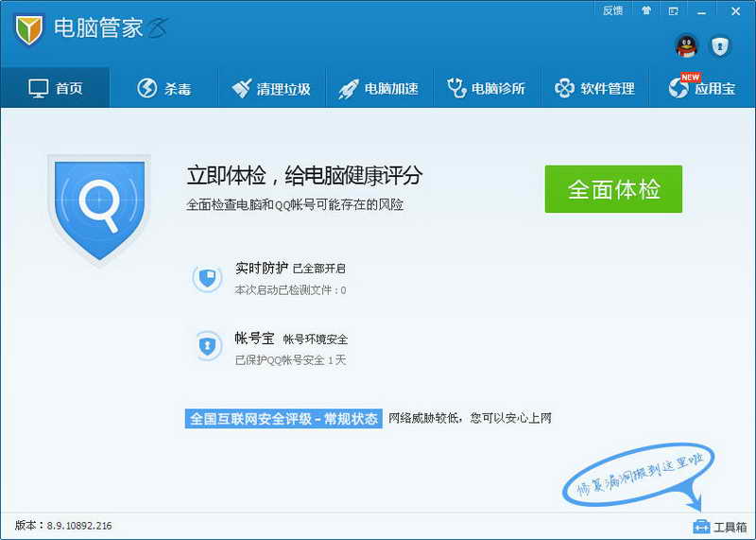Image resolution: width=756 pixels, height=540 pixels.
Task: Open the 电脑加速 rocket tab
Action: point(378,89)
